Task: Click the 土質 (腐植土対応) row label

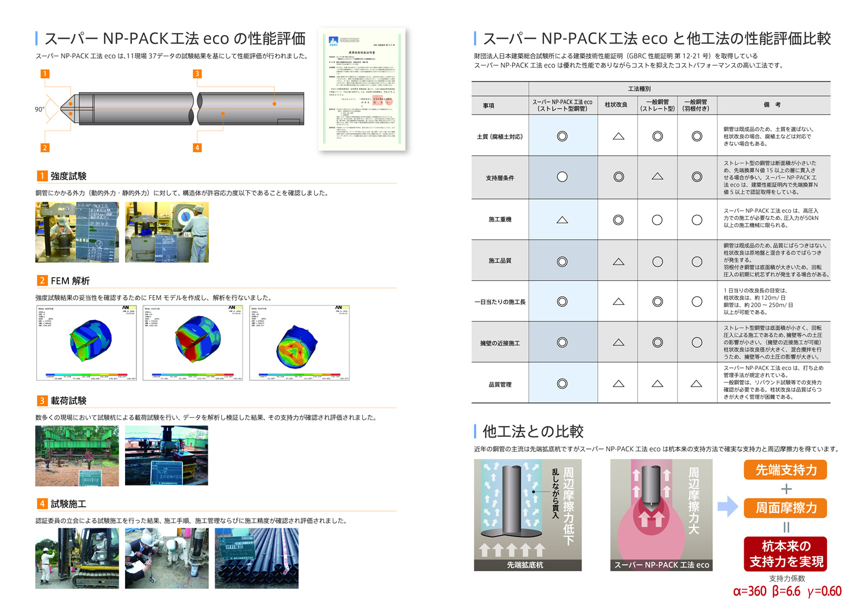Action: (500, 137)
